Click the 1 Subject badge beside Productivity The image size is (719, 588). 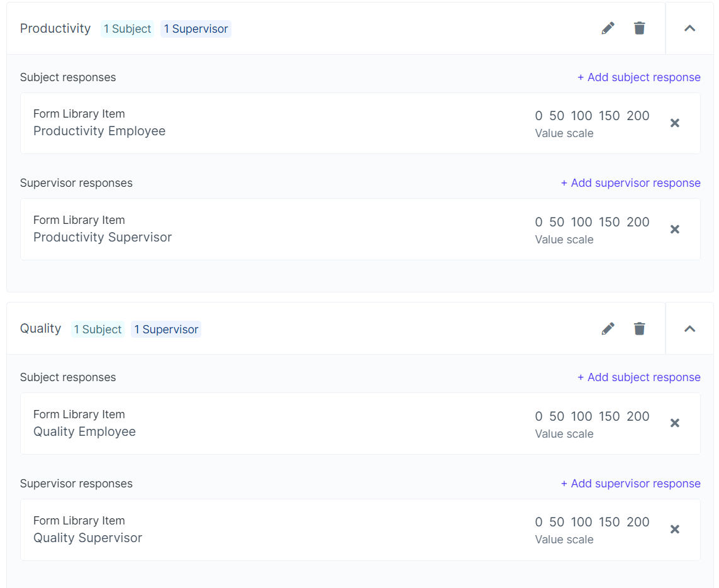click(127, 29)
